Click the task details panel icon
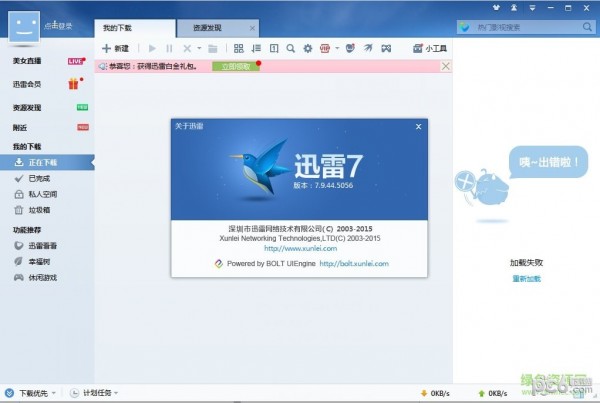The width and height of the screenshot is (600, 403). point(274,48)
